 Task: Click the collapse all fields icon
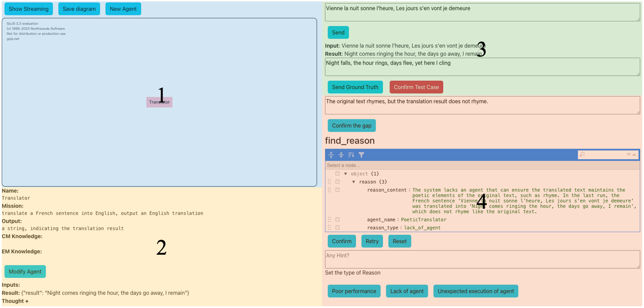tap(341, 155)
